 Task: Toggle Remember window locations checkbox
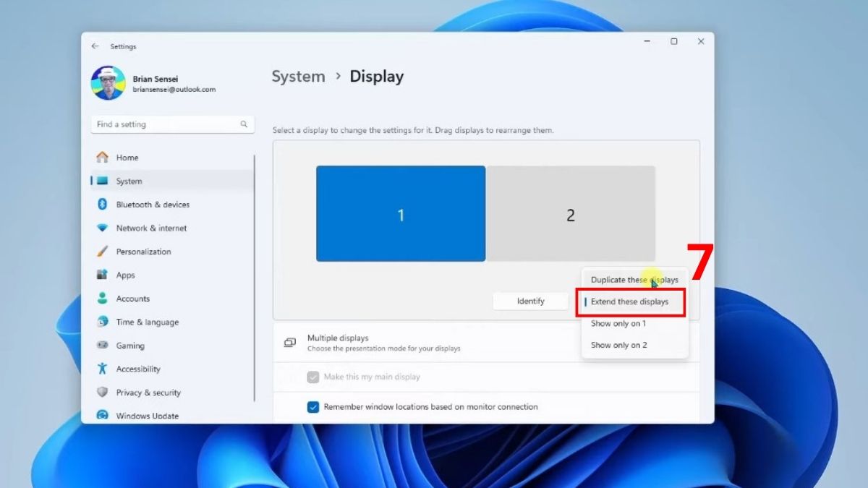[313, 407]
